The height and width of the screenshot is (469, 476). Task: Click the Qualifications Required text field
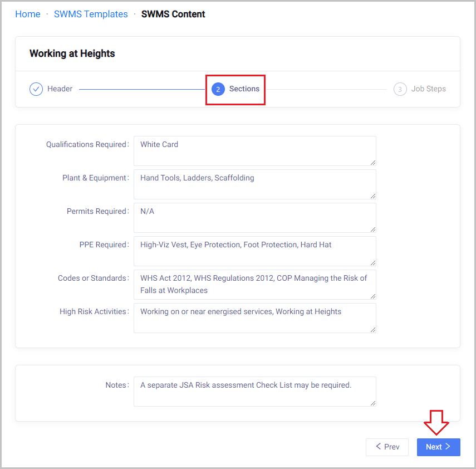(x=254, y=150)
